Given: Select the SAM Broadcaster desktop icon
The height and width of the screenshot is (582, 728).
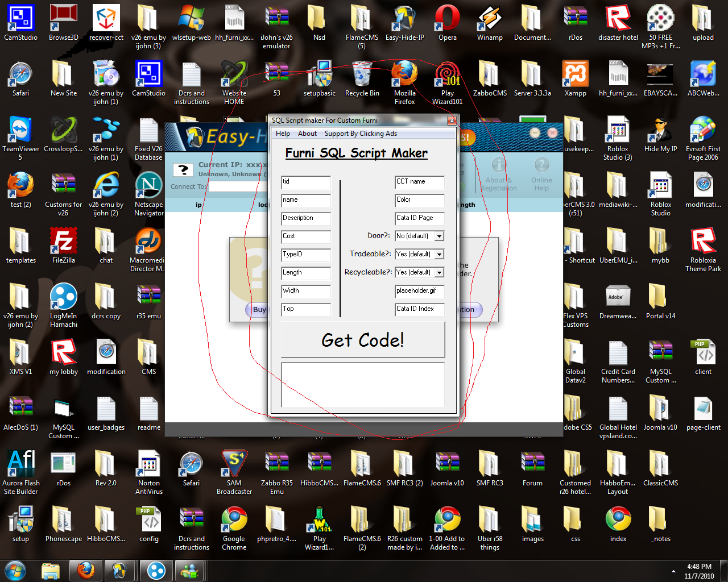Looking at the screenshot, I should pyautogui.click(x=234, y=473).
